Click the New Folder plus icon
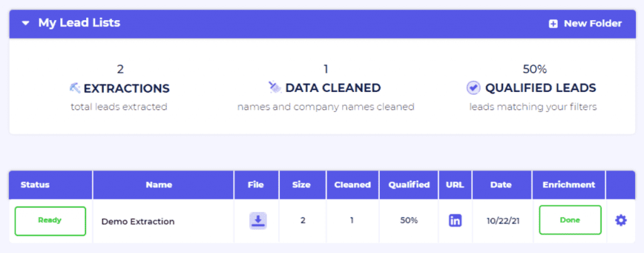 click(x=553, y=24)
